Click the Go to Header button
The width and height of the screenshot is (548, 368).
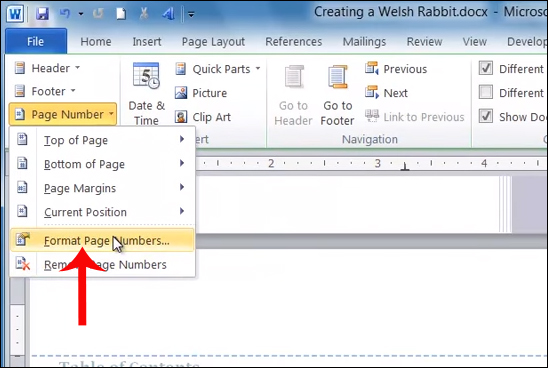pyautogui.click(x=293, y=94)
